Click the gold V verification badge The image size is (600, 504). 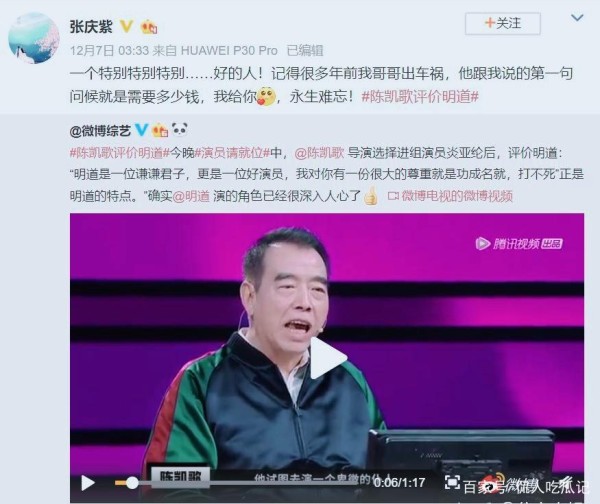[x=127, y=26]
